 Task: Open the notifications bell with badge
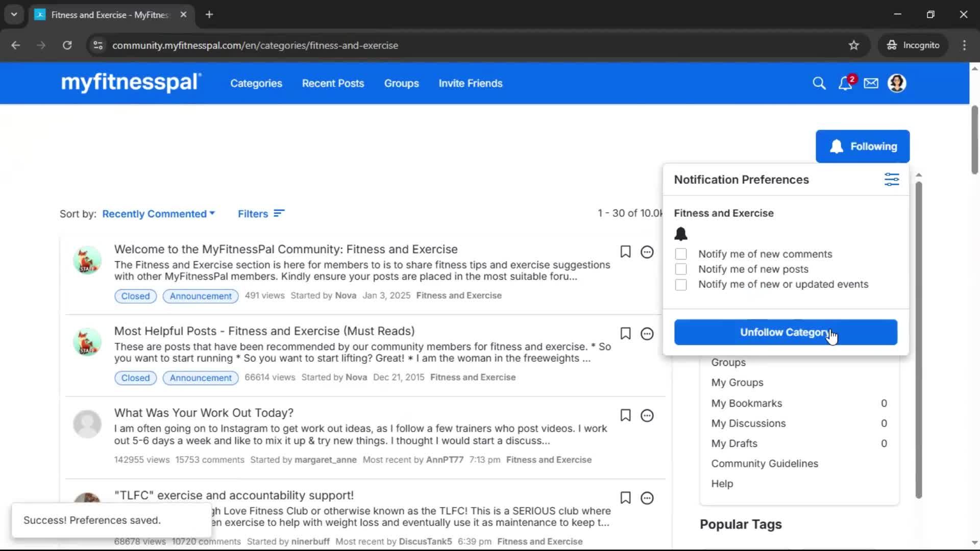pyautogui.click(x=846, y=83)
